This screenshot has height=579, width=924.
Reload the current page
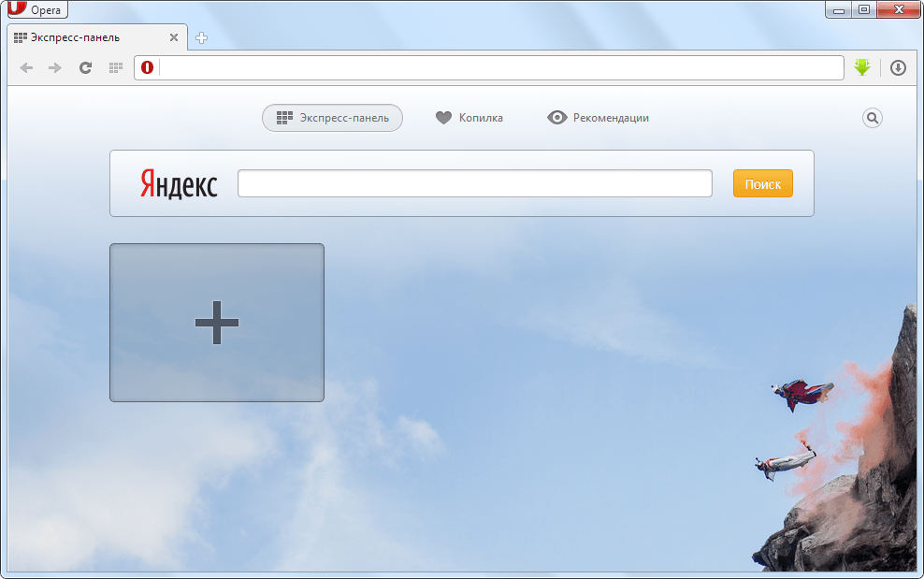(x=85, y=67)
